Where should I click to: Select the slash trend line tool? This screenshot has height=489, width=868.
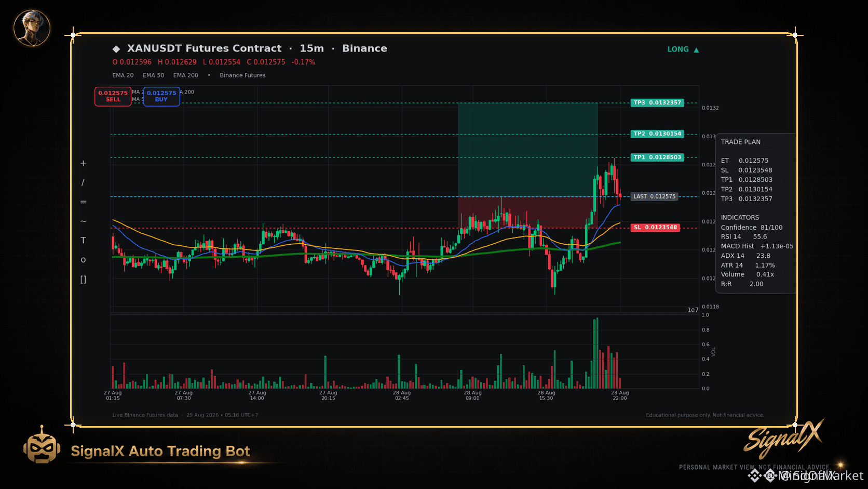(x=83, y=182)
